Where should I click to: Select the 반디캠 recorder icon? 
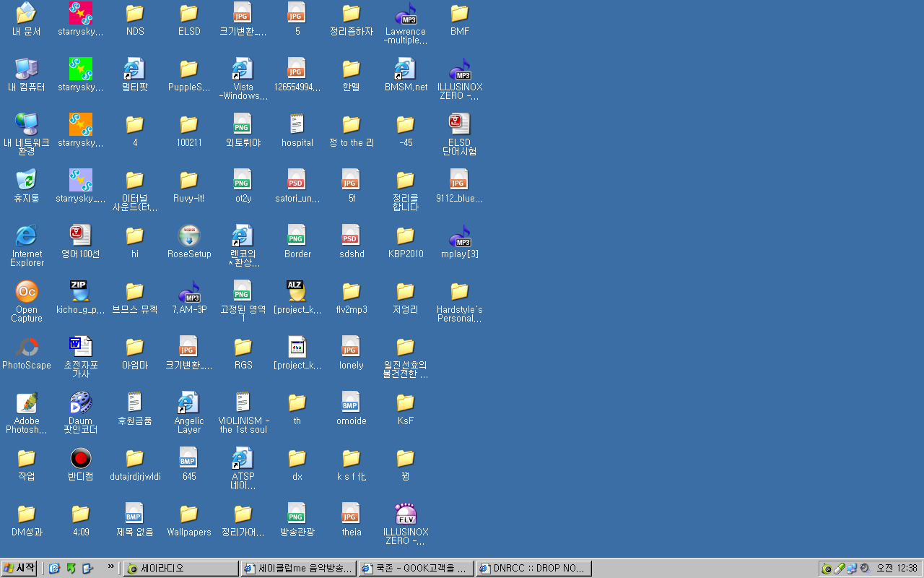[x=81, y=459]
